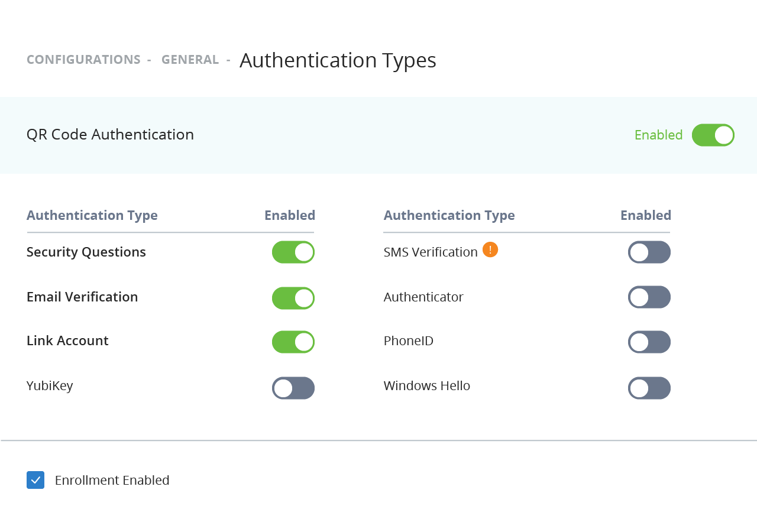Click the green Enabled status text
The image size is (757, 532).
(658, 135)
